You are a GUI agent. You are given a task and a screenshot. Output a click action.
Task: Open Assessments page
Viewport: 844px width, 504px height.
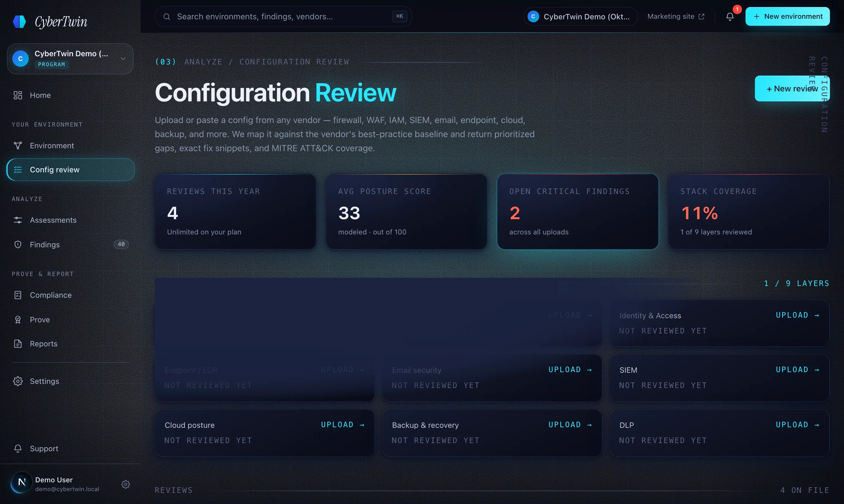pyautogui.click(x=70, y=220)
